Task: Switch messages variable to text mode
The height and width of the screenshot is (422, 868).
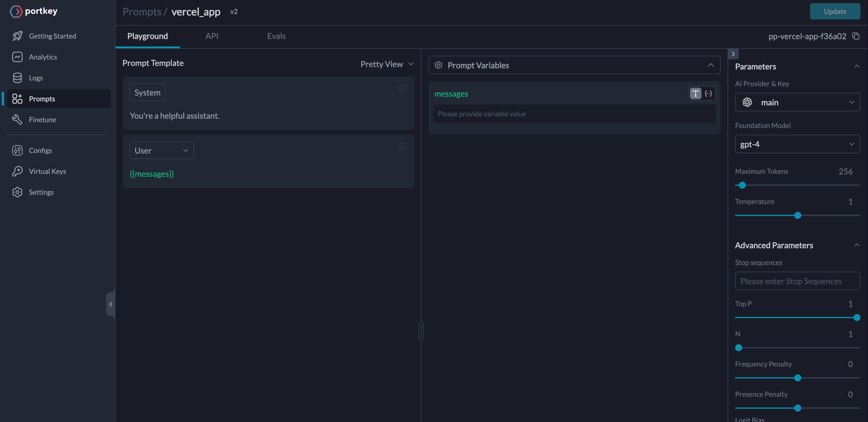Action: tap(695, 94)
